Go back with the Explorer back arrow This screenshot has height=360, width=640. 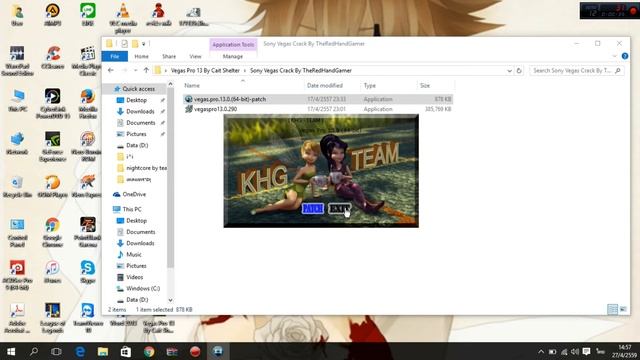point(111,70)
